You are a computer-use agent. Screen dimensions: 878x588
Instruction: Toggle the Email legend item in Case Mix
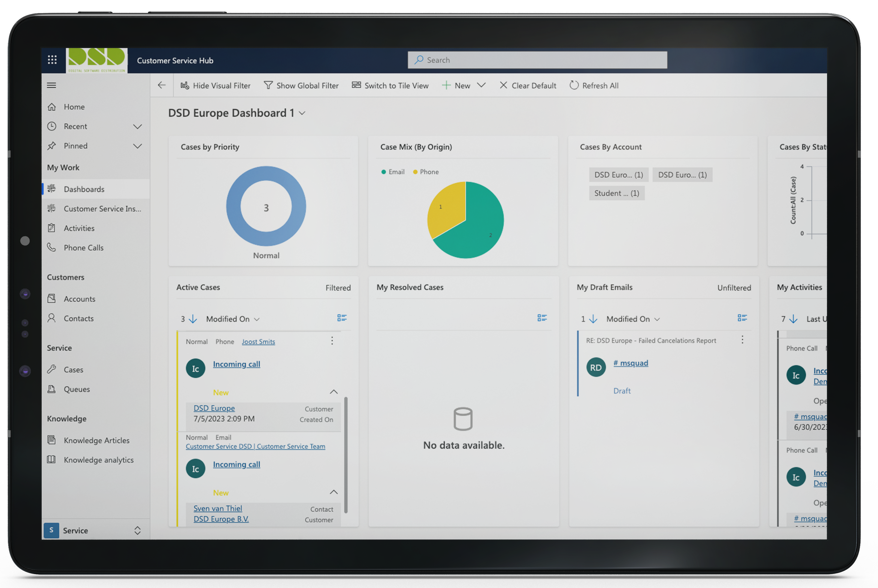(x=393, y=172)
